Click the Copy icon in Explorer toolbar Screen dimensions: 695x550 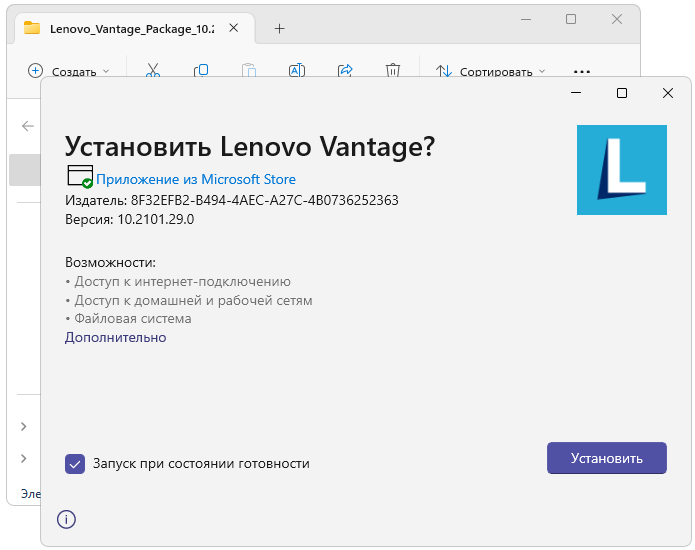pyautogui.click(x=201, y=71)
